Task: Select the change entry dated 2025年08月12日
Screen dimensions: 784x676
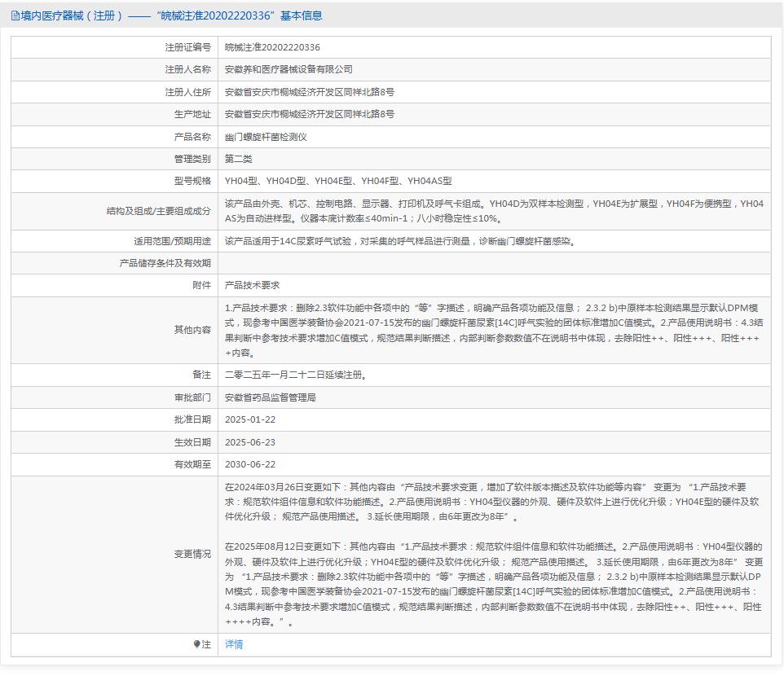Action: point(494,584)
